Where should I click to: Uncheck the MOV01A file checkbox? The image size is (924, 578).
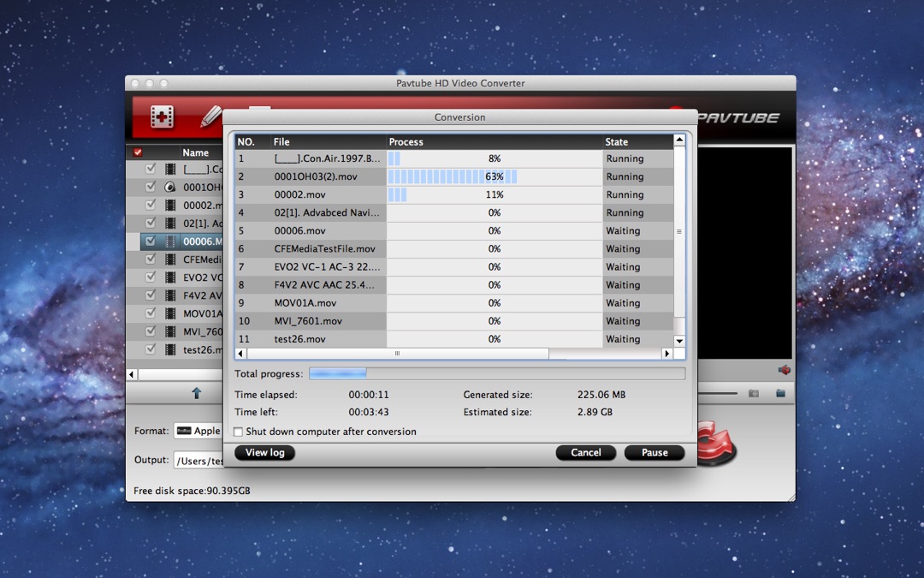(x=151, y=313)
